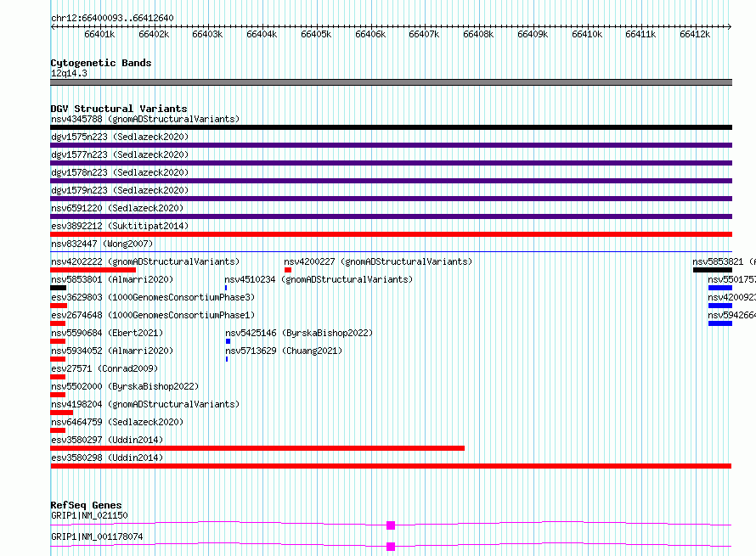Open transcript GRIP1|NM_021150 label
The width and height of the screenshot is (756, 556).
coord(89,515)
